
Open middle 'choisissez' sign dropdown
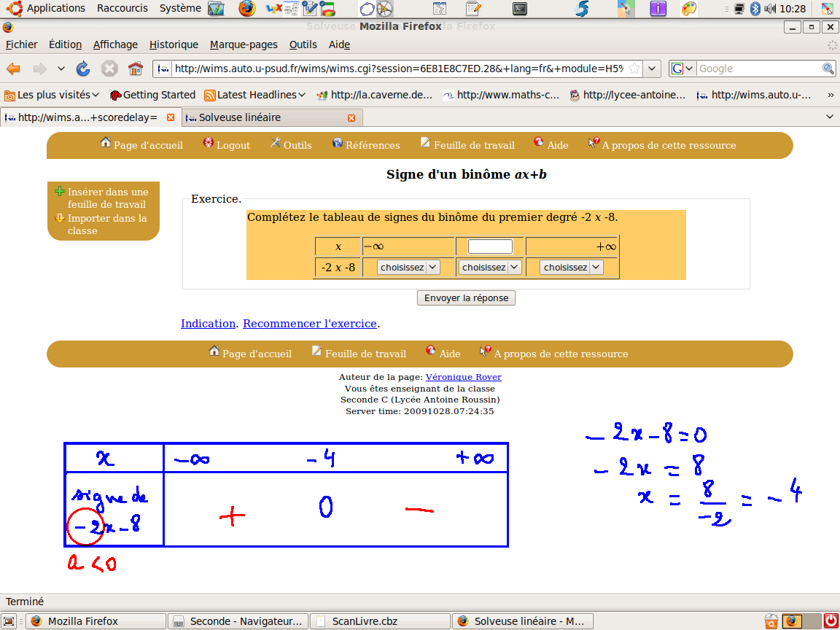490,268
